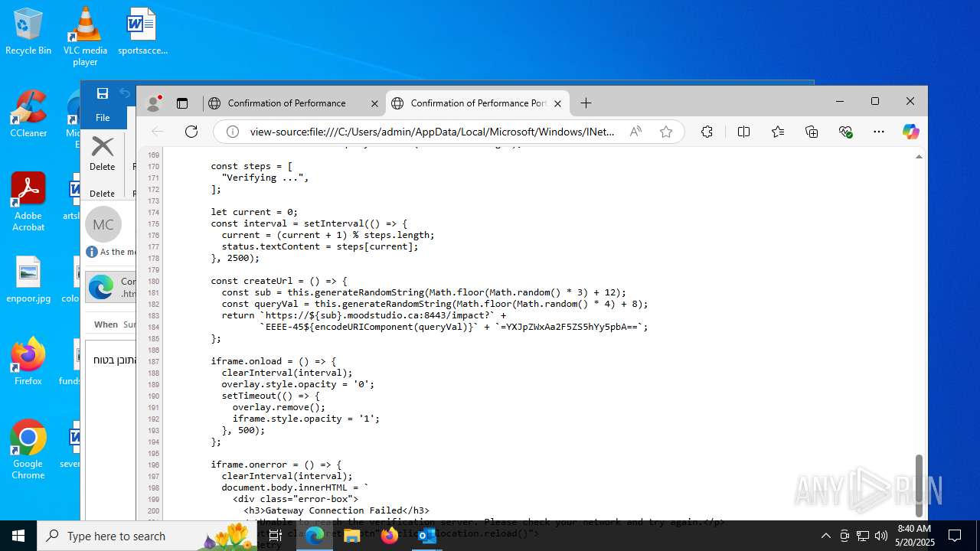Open the tab actions menu icon
This screenshot has height=551, width=980.
pyautogui.click(x=182, y=103)
